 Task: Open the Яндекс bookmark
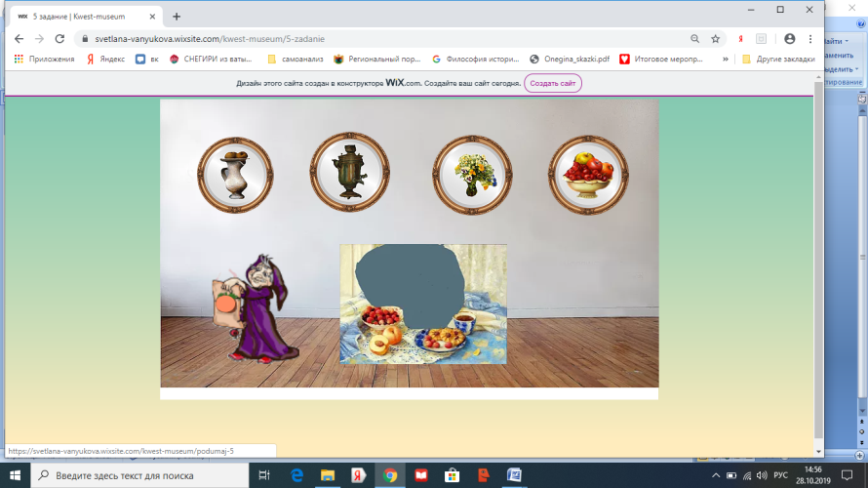click(x=105, y=59)
